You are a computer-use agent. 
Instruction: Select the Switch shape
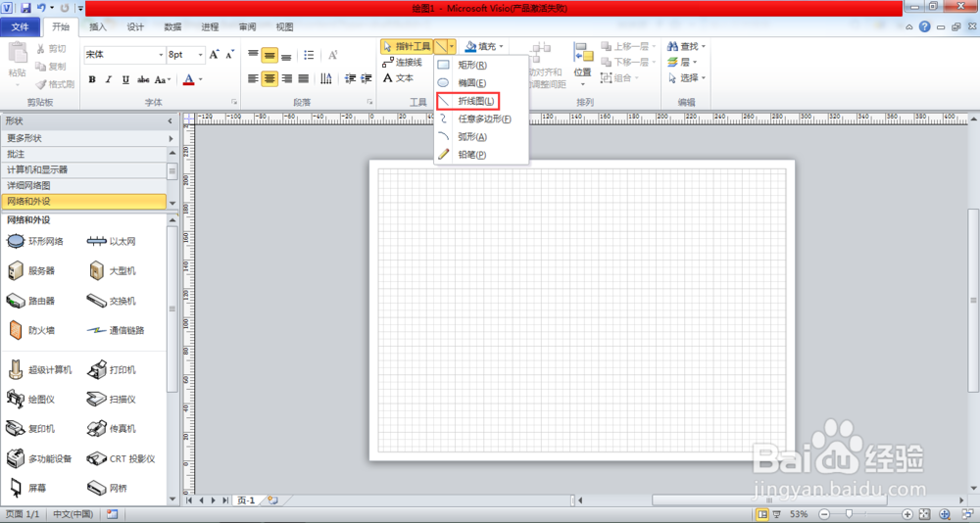pyautogui.click(x=112, y=301)
